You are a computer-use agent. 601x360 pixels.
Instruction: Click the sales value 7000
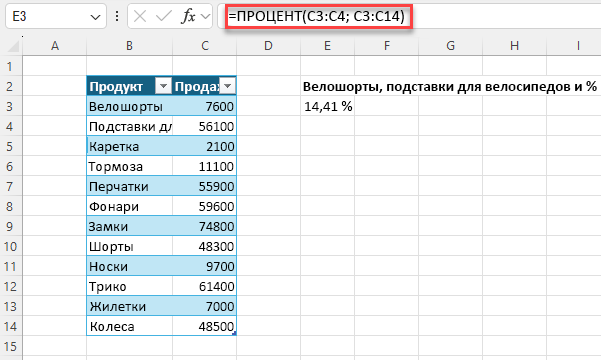(205, 306)
